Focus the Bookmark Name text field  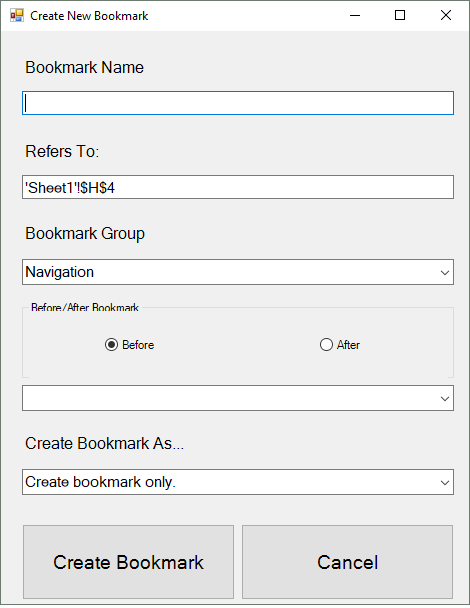coord(238,103)
